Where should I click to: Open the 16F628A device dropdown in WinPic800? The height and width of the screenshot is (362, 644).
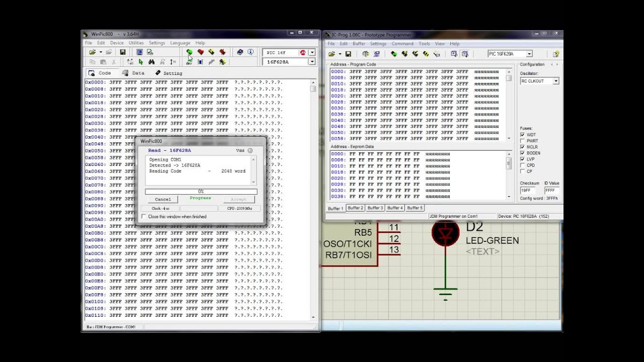tap(312, 62)
